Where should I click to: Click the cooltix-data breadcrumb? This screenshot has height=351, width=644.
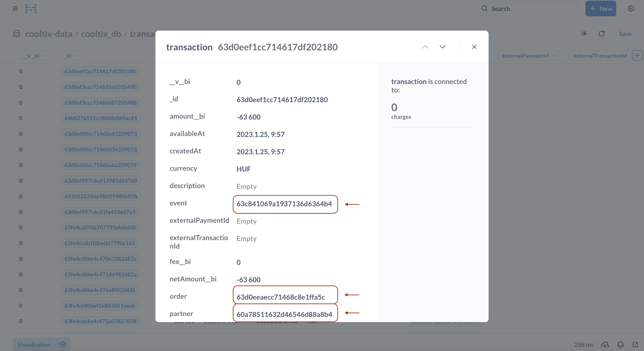[x=49, y=34]
